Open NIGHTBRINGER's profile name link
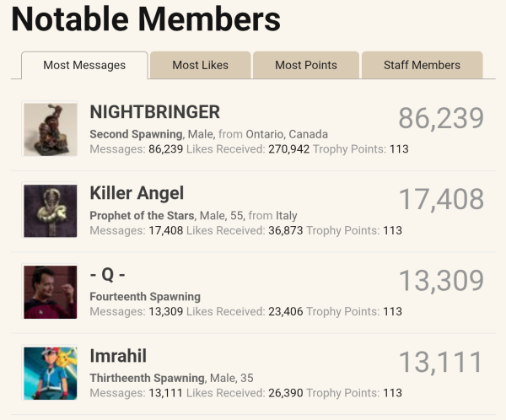The width and height of the screenshot is (506, 420). coord(154,112)
